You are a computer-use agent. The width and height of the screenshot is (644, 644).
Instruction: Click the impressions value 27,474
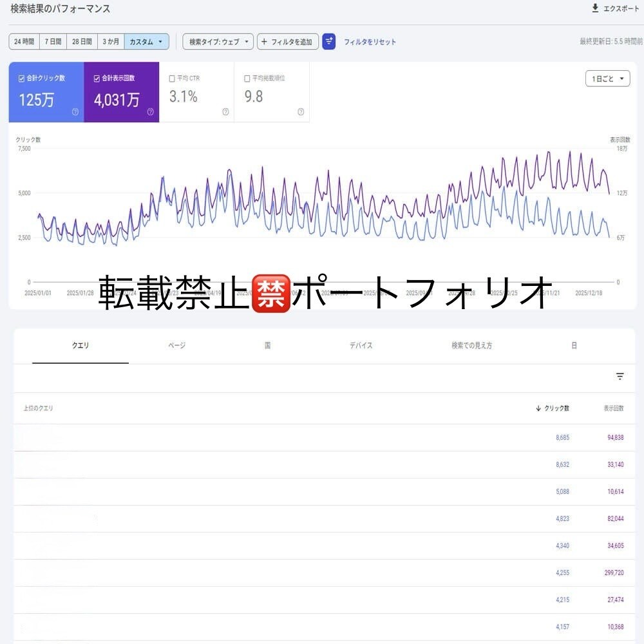[616, 600]
